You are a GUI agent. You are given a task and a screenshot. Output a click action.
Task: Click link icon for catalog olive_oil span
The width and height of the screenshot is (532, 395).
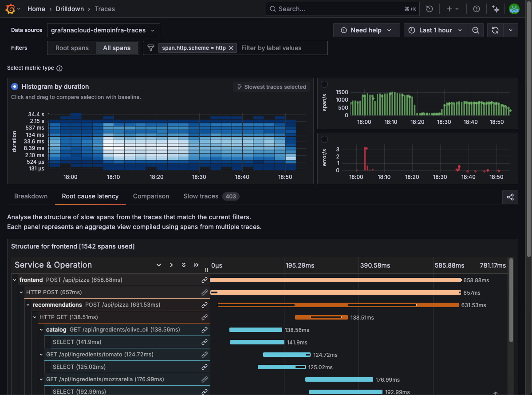coord(205,330)
